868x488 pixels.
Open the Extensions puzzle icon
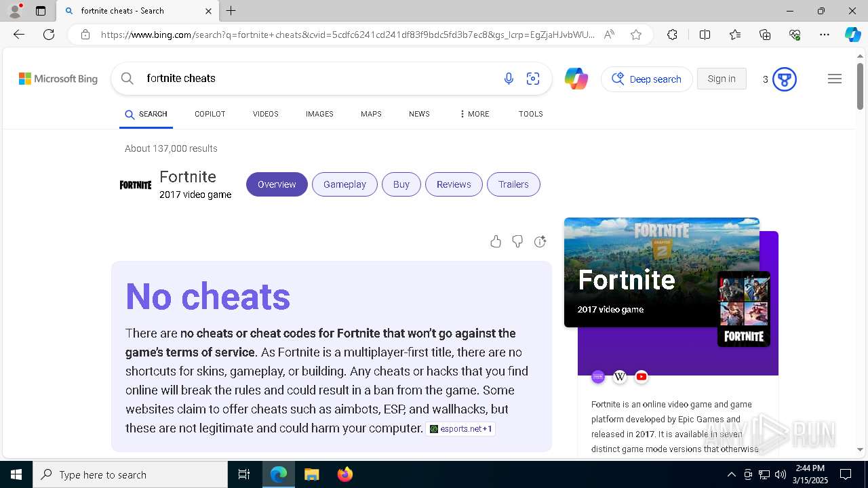pos(672,35)
